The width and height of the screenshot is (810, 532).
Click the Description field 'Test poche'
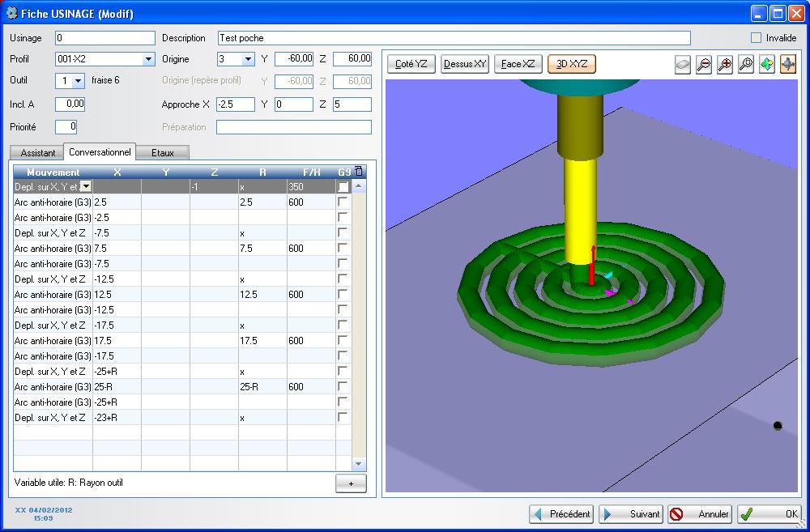point(454,38)
